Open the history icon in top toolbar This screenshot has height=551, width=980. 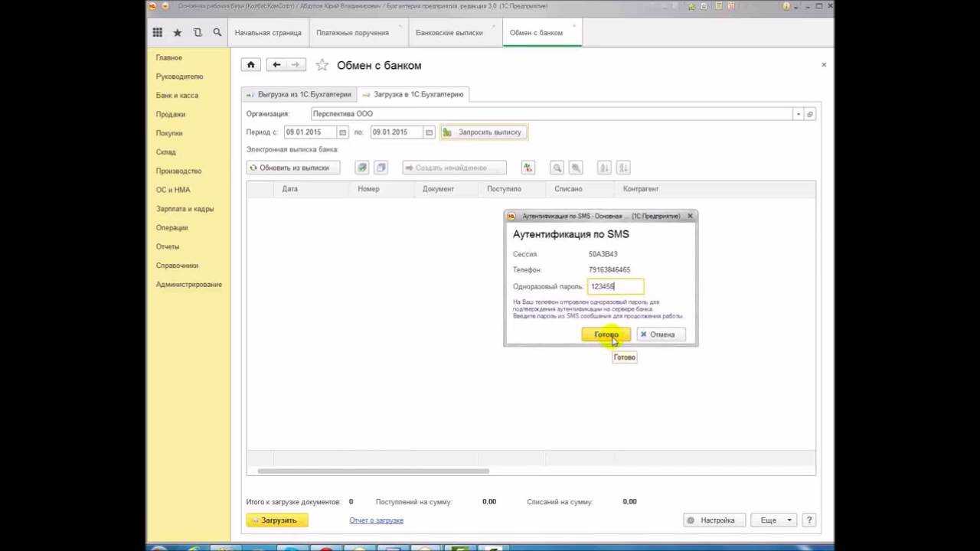pos(198,33)
